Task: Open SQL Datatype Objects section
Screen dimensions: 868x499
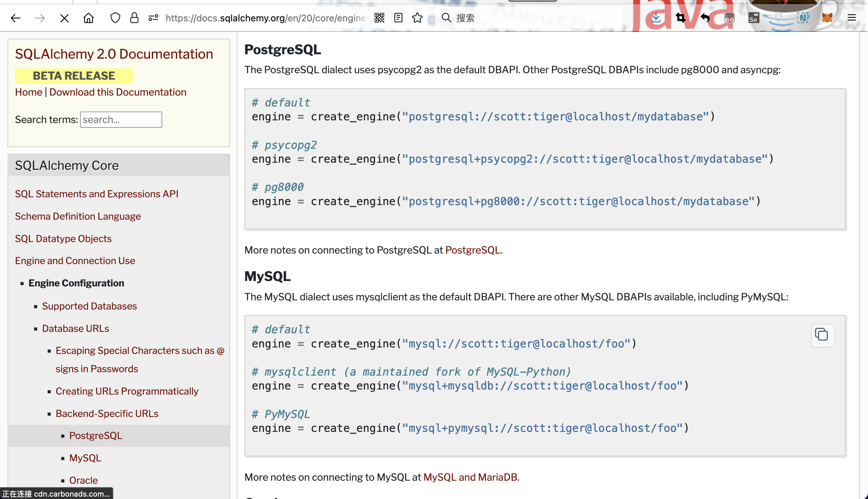Action: [63, 239]
